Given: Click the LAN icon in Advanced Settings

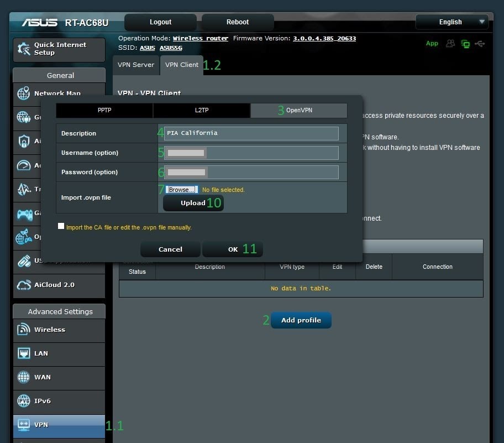Looking at the screenshot, I should tap(24, 353).
